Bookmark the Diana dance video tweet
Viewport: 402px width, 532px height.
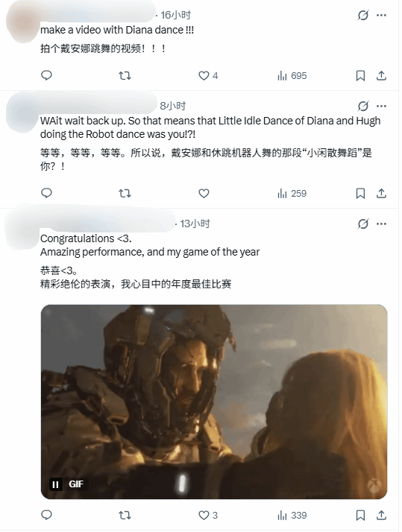[360, 76]
